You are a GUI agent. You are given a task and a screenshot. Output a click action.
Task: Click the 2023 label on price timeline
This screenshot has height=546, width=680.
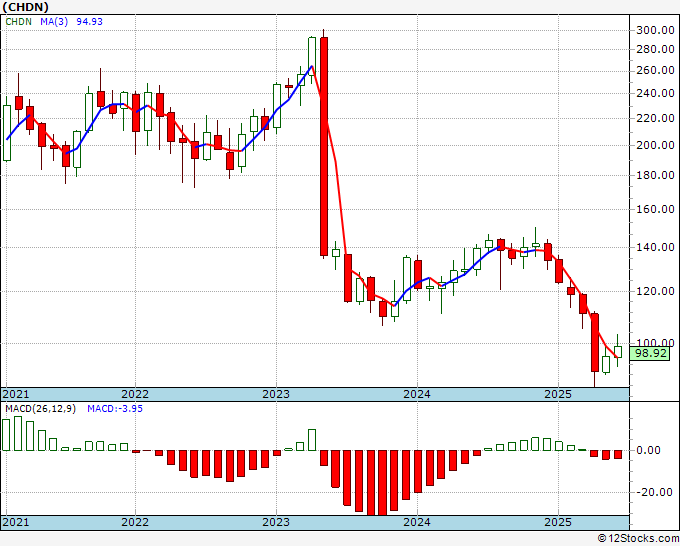[276, 394]
